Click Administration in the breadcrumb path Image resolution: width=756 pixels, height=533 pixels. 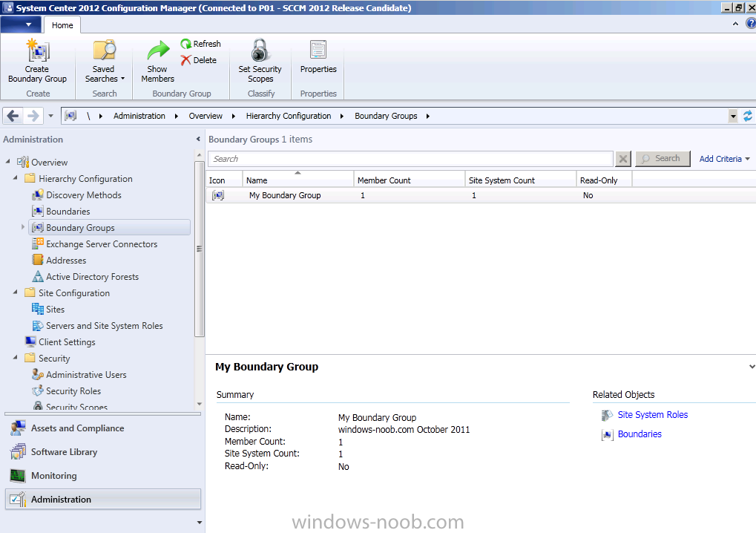coord(139,116)
